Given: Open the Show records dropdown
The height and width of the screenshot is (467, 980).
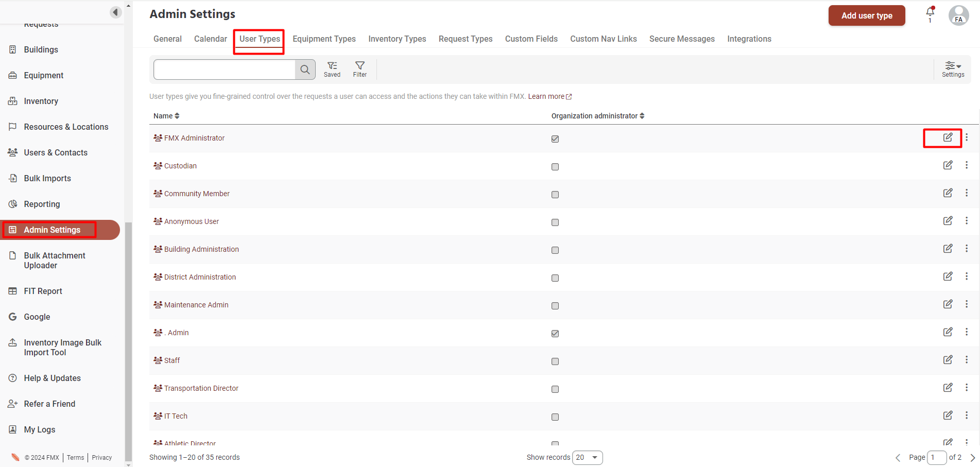Looking at the screenshot, I should (587, 457).
